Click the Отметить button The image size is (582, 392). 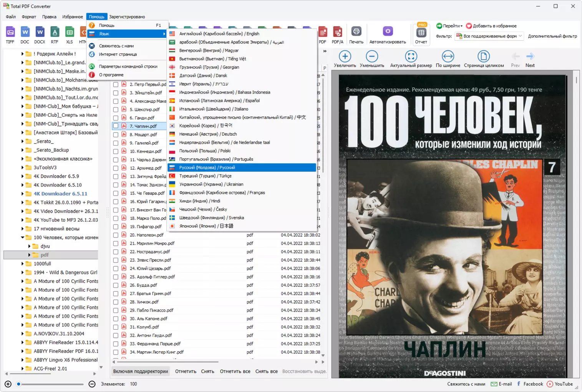pyautogui.click(x=186, y=371)
